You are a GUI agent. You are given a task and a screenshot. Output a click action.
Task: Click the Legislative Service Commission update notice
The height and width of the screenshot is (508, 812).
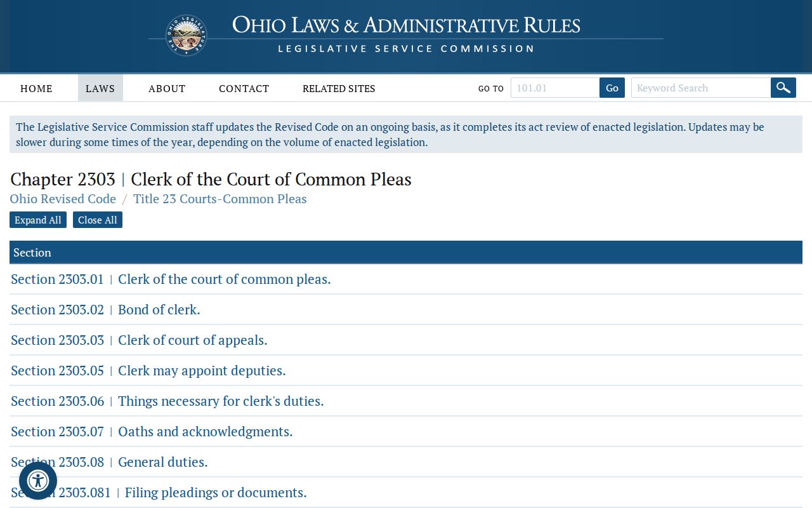(406, 135)
